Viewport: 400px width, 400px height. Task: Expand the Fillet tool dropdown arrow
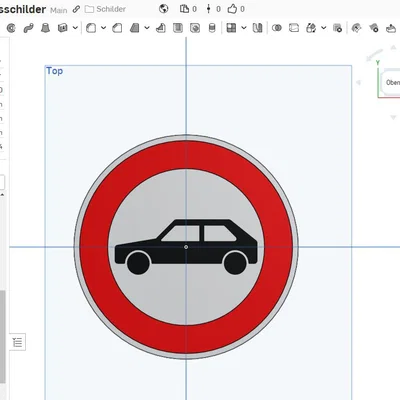point(103,28)
